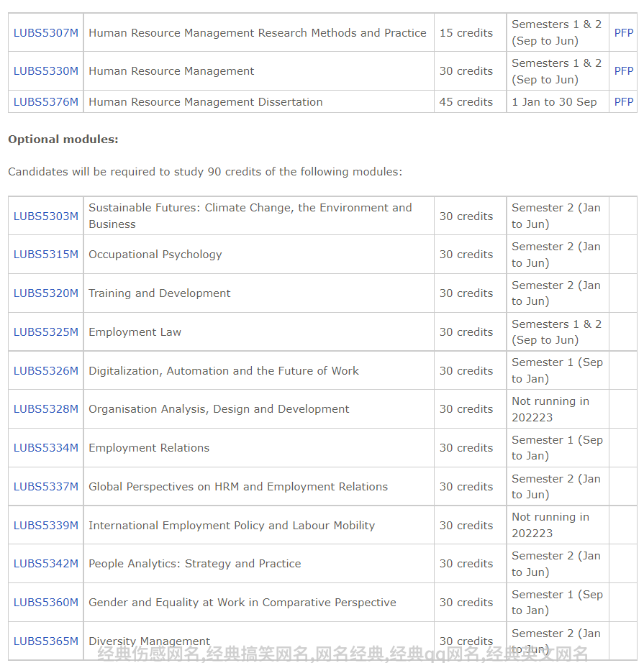Click PFP link for Human Resource Management row
This screenshot has width=644, height=663.
[624, 71]
